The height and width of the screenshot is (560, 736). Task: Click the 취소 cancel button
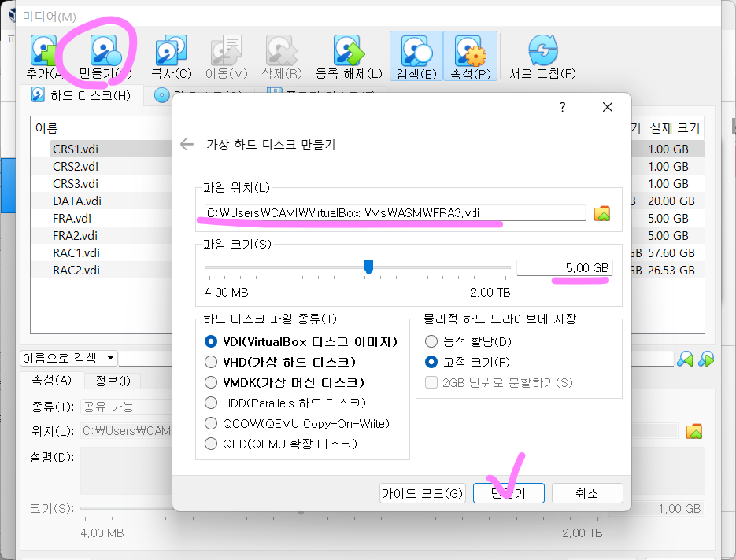(587, 493)
